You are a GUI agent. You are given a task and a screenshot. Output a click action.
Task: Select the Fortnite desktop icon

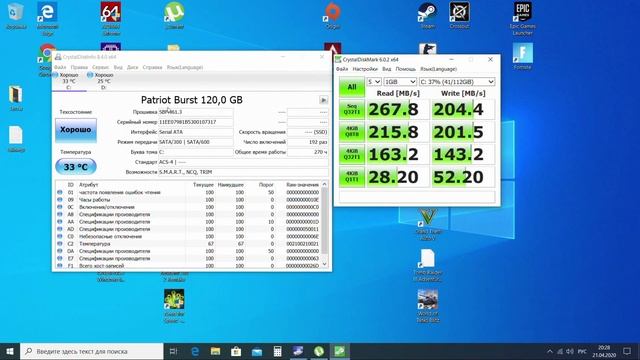coord(523,56)
